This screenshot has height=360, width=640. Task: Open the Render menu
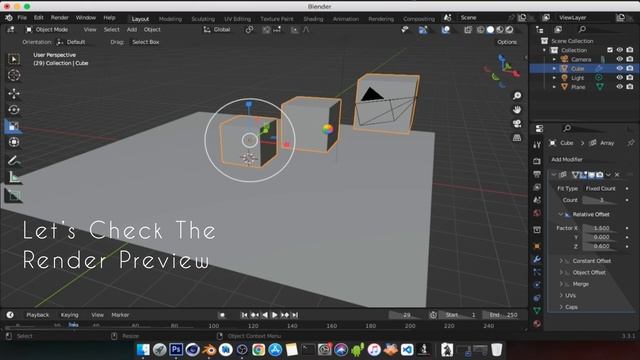pyautogui.click(x=60, y=18)
